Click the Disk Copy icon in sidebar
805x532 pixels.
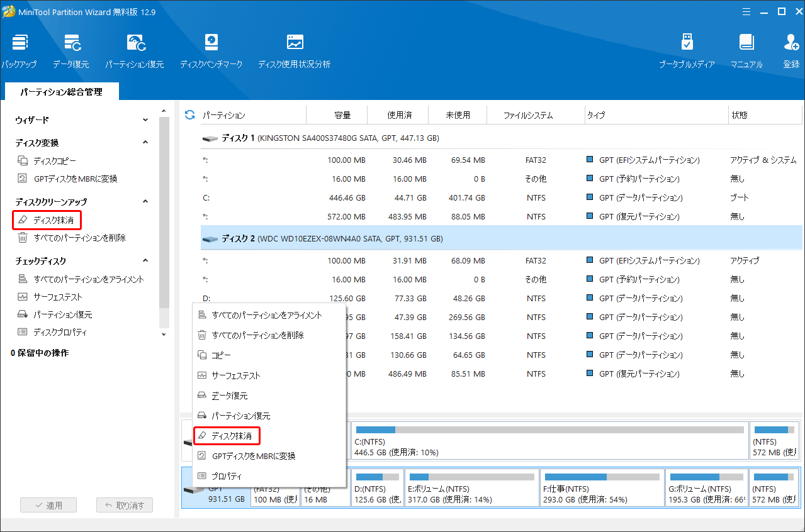(23, 161)
